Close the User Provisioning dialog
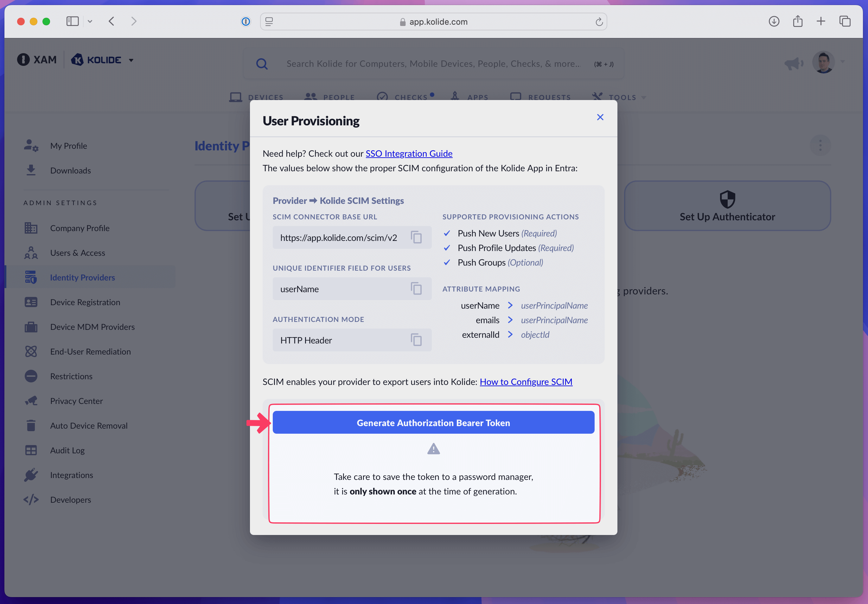 click(x=600, y=117)
